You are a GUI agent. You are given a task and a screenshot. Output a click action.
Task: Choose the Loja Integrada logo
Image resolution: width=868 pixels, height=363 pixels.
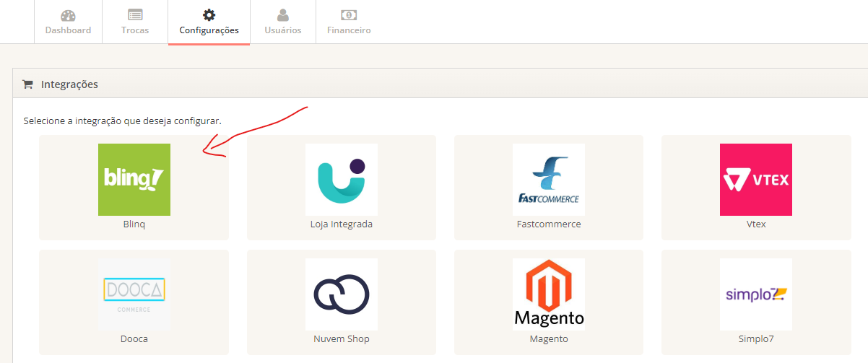tap(342, 180)
